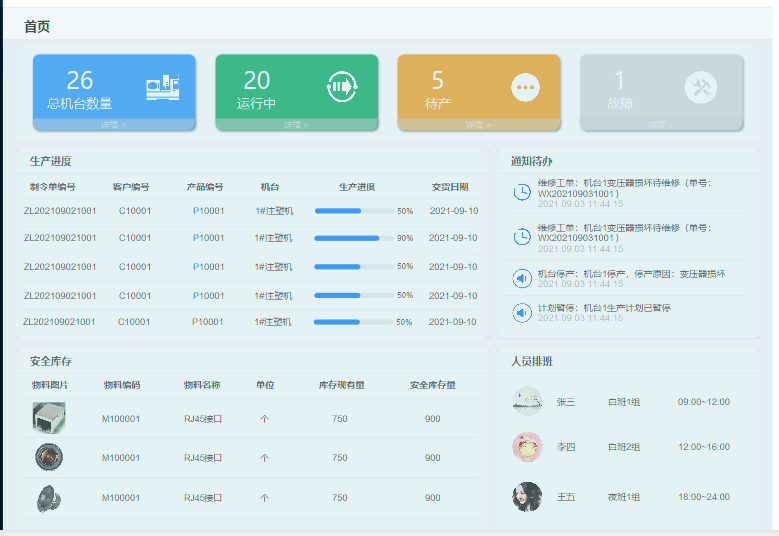Click the clock icon beside the first 维修工单 notice
The height and width of the screenshot is (536, 779).
tap(522, 192)
